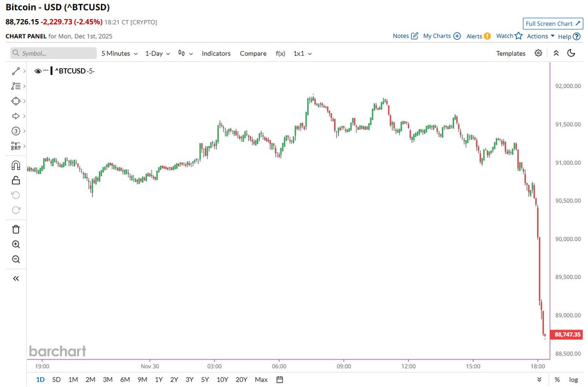This screenshot has width=588, height=387.
Task: Open the 5 Minutes frequency dropdown
Action: click(x=118, y=53)
